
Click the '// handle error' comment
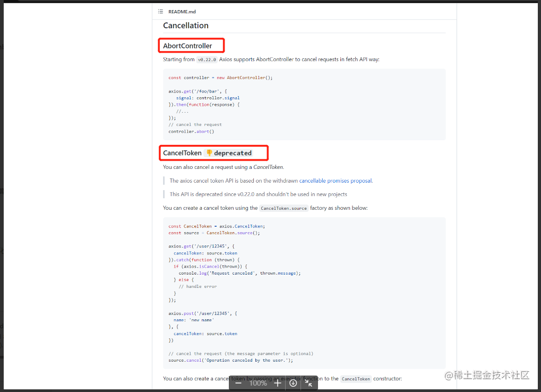tap(197, 286)
